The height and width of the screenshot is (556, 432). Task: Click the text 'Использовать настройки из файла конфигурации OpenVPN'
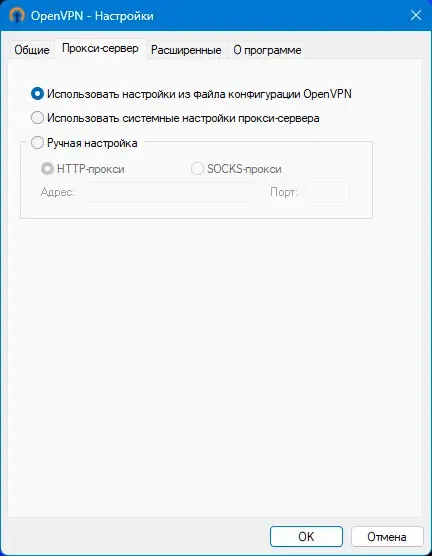coord(199,94)
